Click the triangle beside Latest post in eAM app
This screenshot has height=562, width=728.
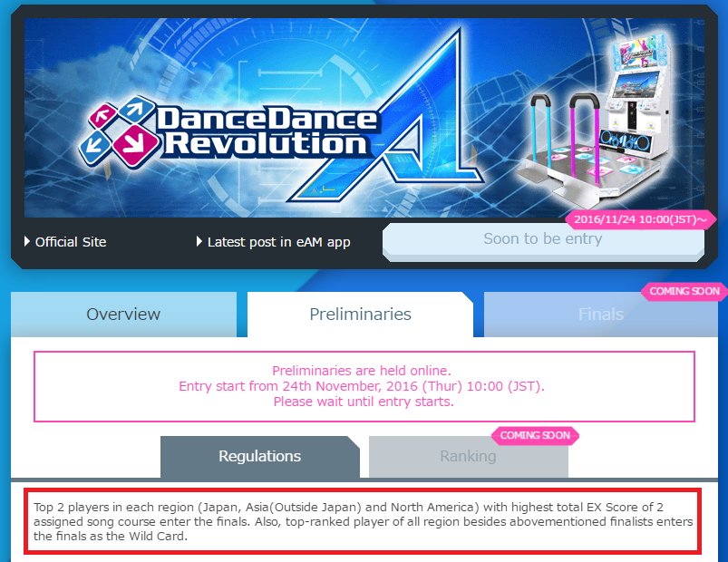point(199,241)
